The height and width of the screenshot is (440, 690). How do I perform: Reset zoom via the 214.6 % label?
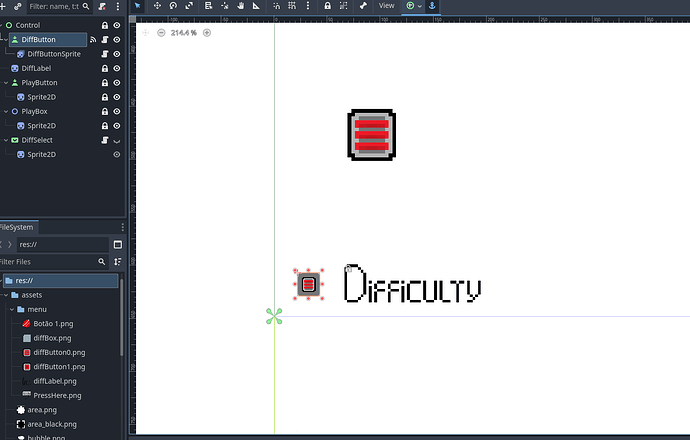coord(184,33)
